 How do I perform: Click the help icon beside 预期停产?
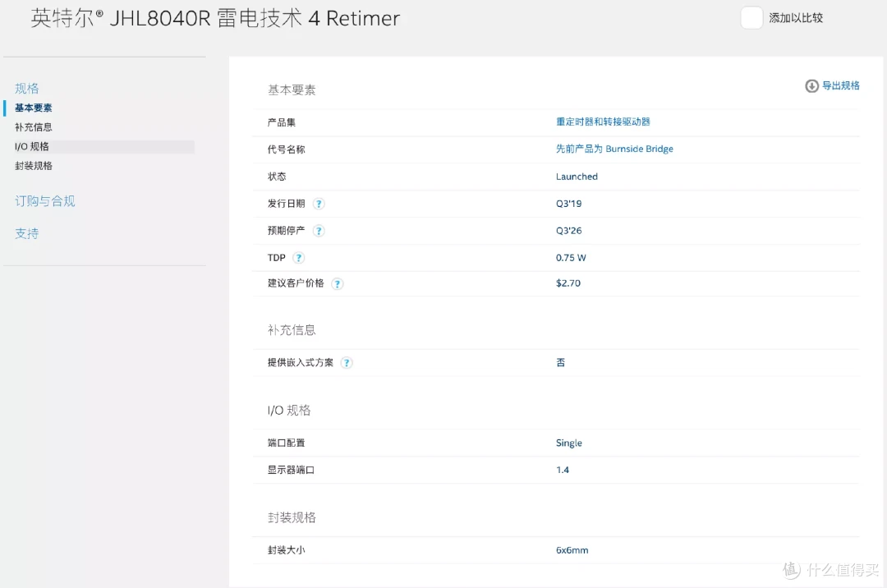pos(319,231)
